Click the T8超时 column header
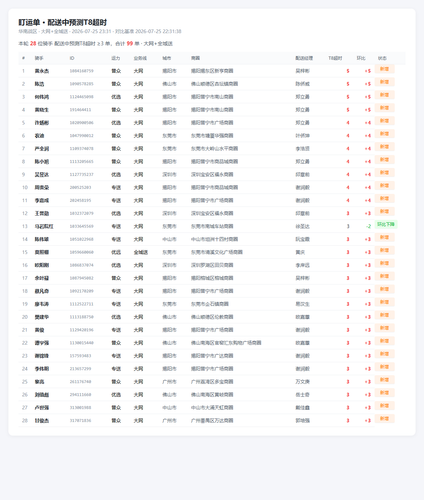 click(335, 58)
